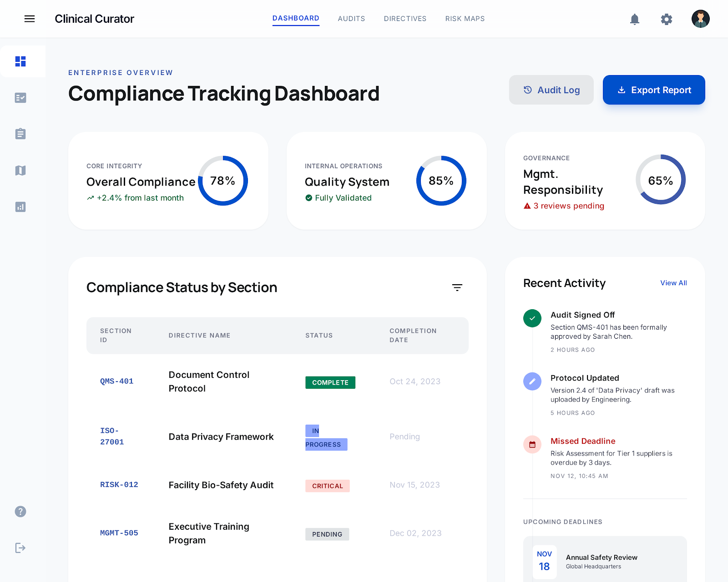Click the CRITICAL status badge

(x=328, y=486)
